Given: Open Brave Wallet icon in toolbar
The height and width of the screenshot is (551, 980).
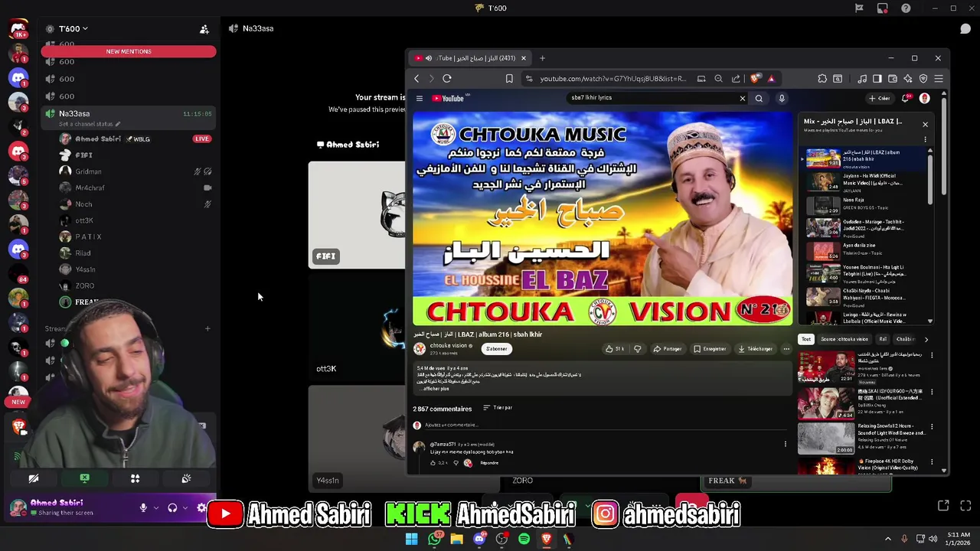Looking at the screenshot, I should [x=893, y=78].
